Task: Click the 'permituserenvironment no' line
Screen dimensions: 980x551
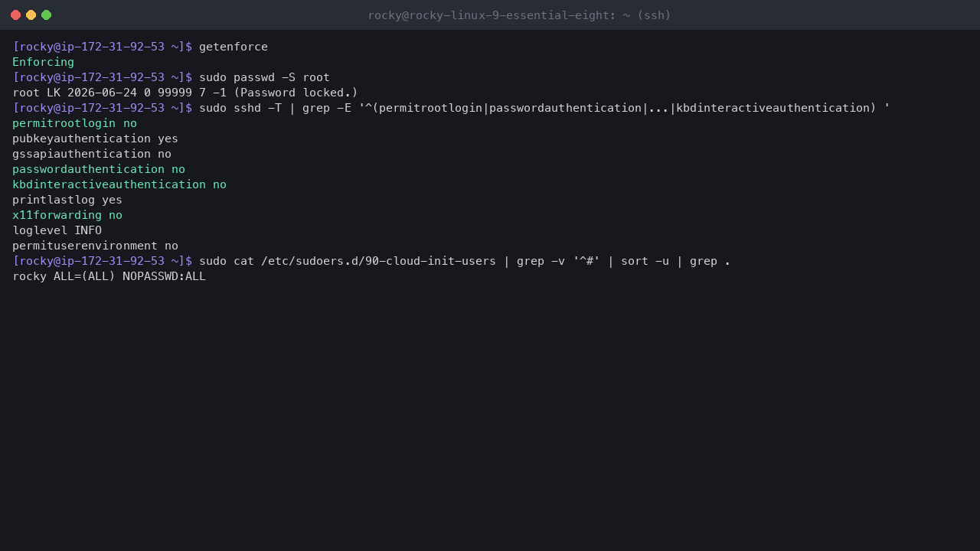Action: 95,246
